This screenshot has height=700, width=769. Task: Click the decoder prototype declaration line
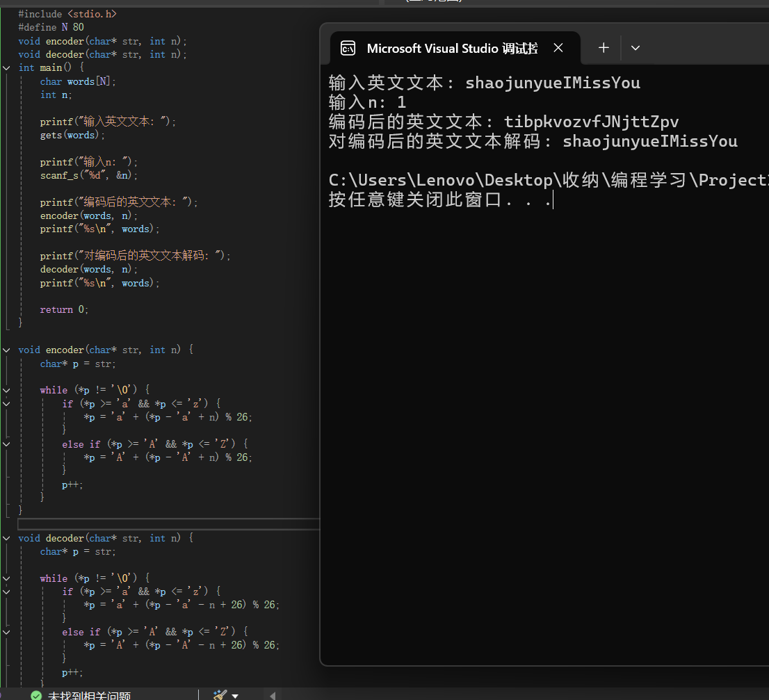point(102,54)
